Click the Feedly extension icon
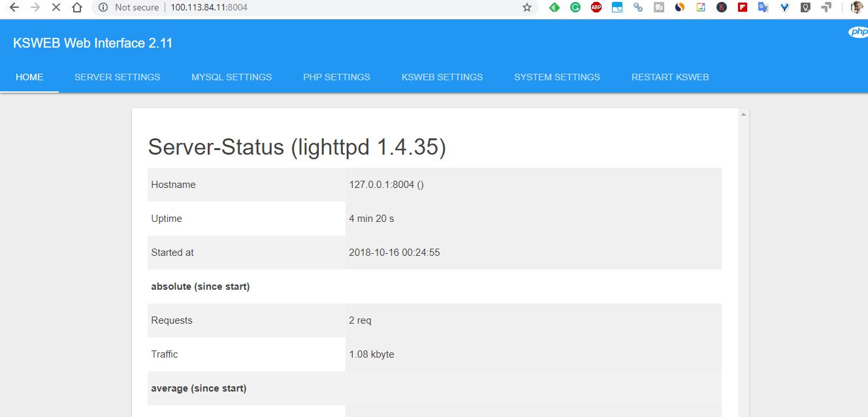The width and height of the screenshot is (868, 417). 554,8
